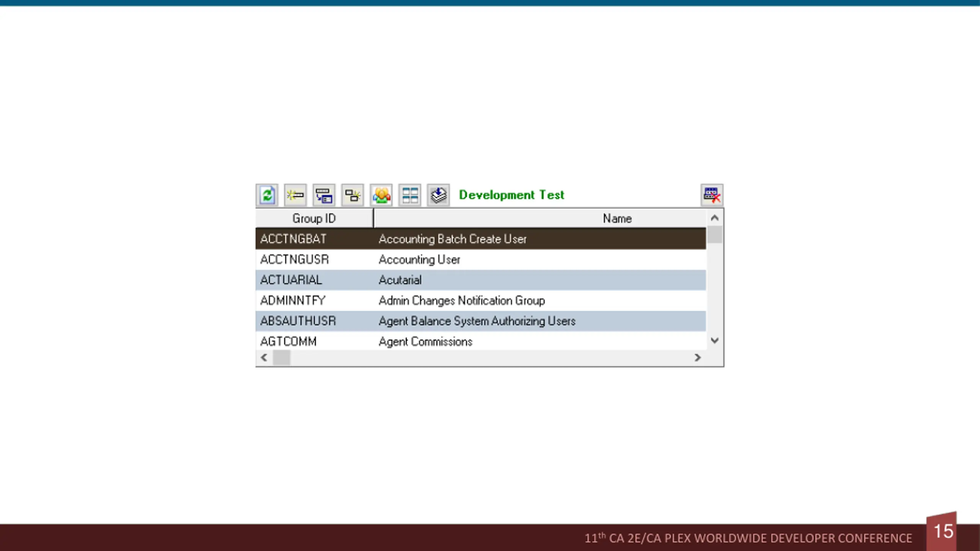Click the stacked pages download icon

click(438, 195)
